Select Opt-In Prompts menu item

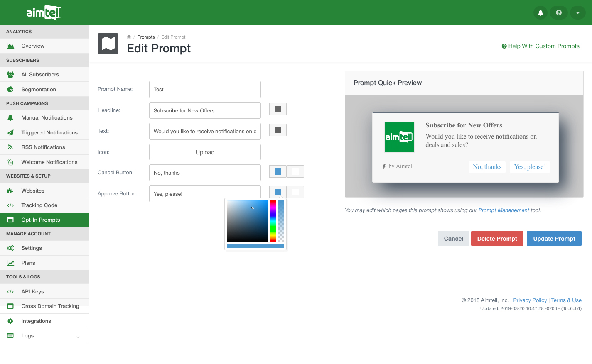coord(44,220)
